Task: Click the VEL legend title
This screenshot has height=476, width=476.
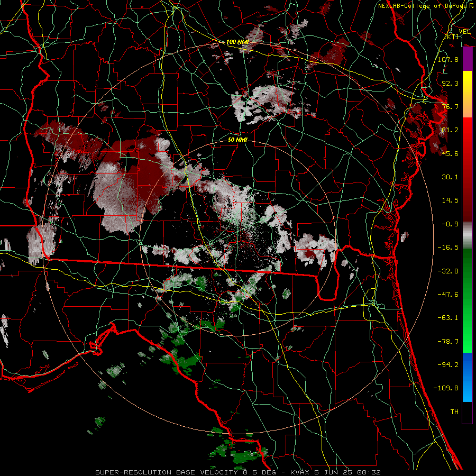Action: point(465,32)
